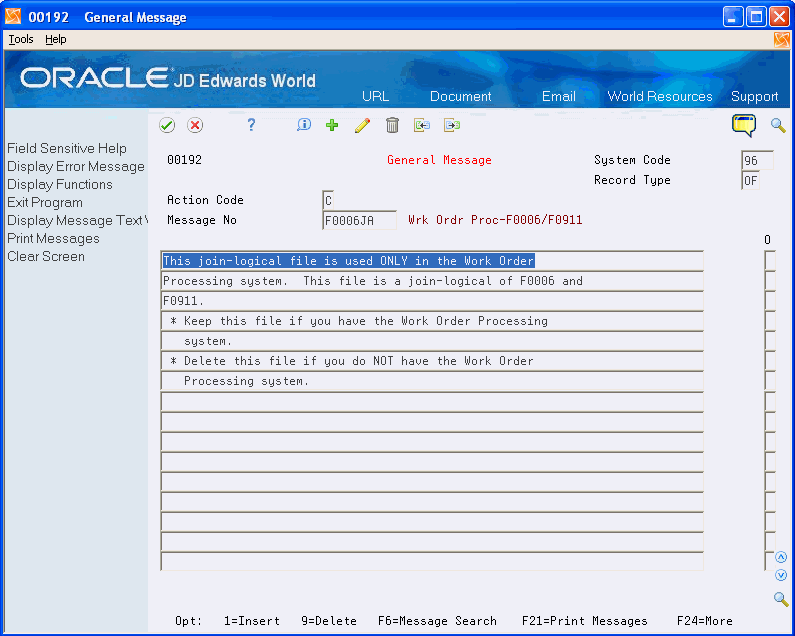
Task: Select Display Functions
Action: tap(60, 184)
